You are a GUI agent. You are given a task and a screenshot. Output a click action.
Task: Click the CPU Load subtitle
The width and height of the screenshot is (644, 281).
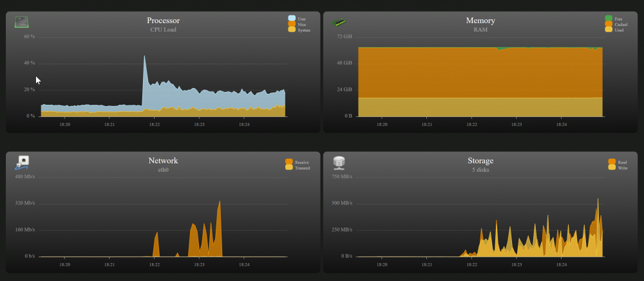(x=163, y=30)
